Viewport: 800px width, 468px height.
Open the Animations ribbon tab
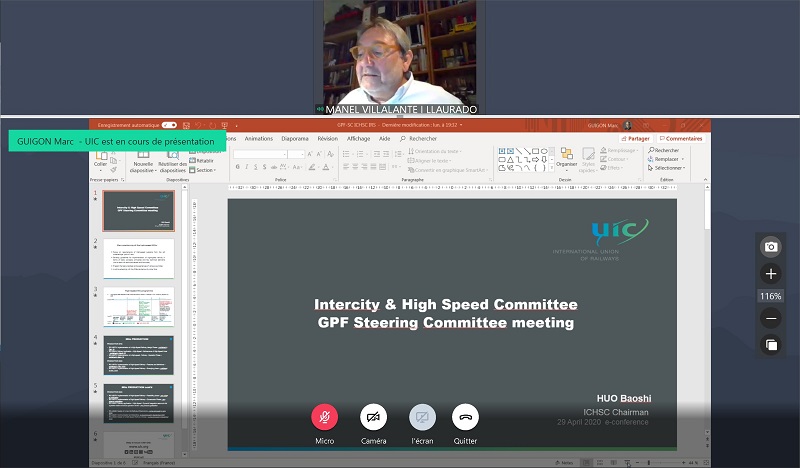pyautogui.click(x=259, y=138)
